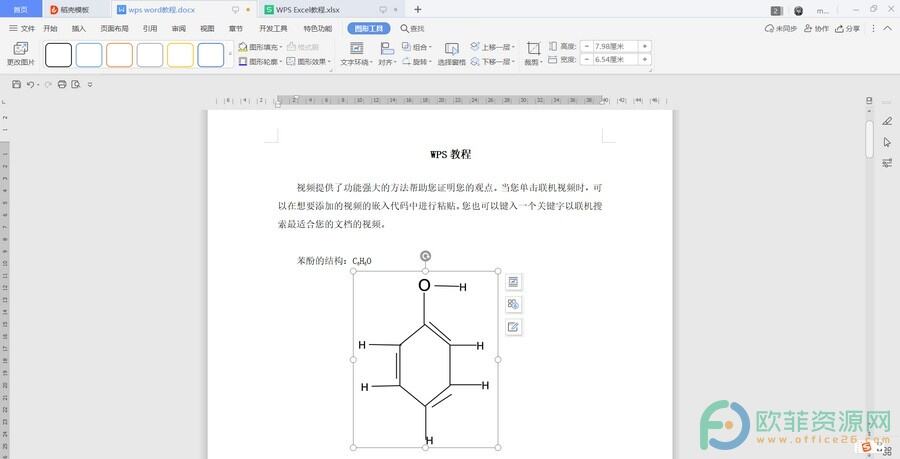Switch to the 插入 ribbon tab
This screenshot has width=900, height=459.
pos(79,28)
